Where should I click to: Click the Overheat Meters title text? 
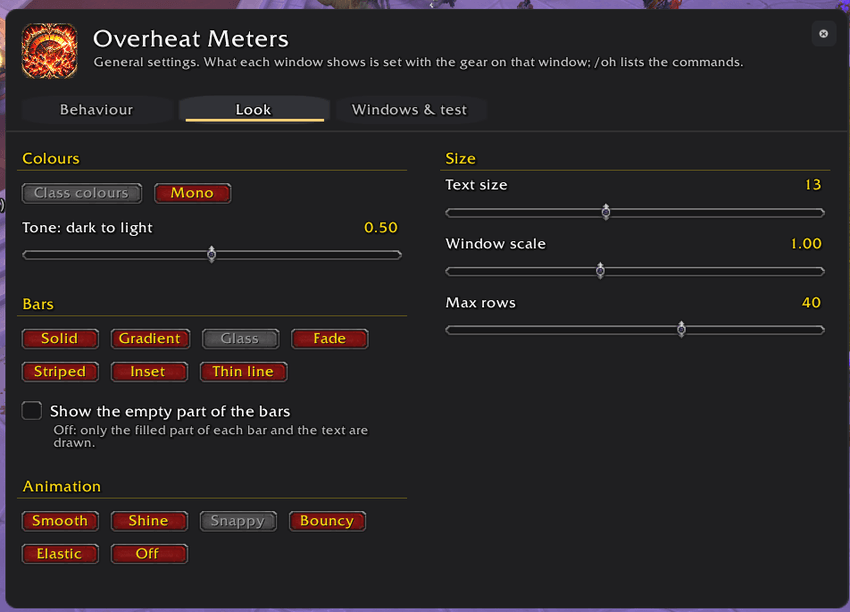pyautogui.click(x=191, y=38)
